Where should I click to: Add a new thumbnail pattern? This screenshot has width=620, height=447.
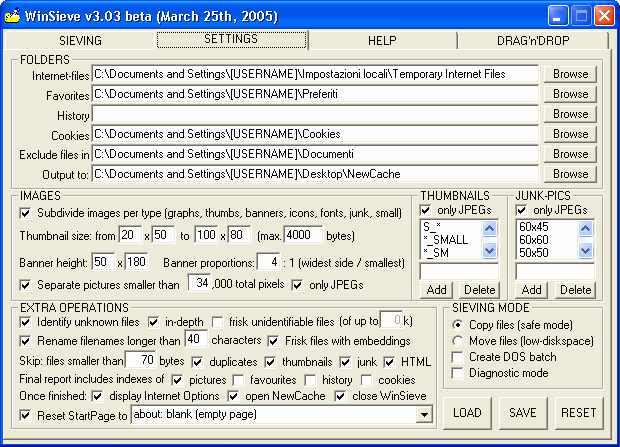click(x=434, y=289)
